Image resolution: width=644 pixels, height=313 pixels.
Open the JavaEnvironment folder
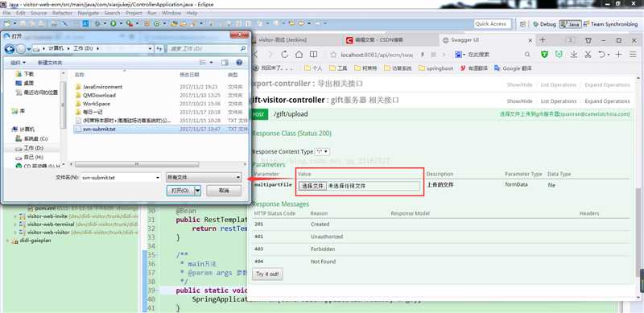point(102,87)
